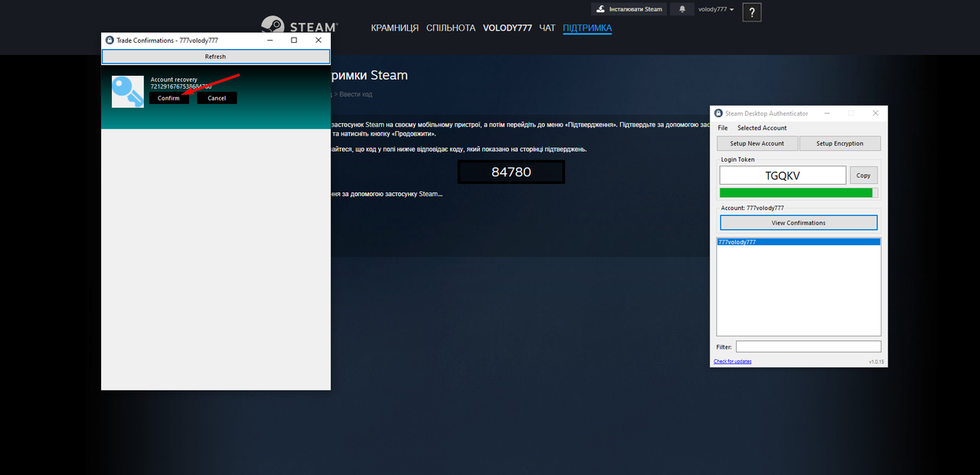
Task: Click the question mark help icon
Action: [752, 12]
